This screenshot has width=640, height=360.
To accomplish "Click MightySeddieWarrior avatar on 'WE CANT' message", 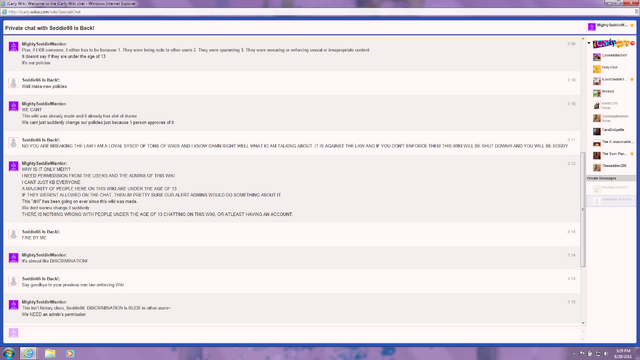I will click(13, 107).
